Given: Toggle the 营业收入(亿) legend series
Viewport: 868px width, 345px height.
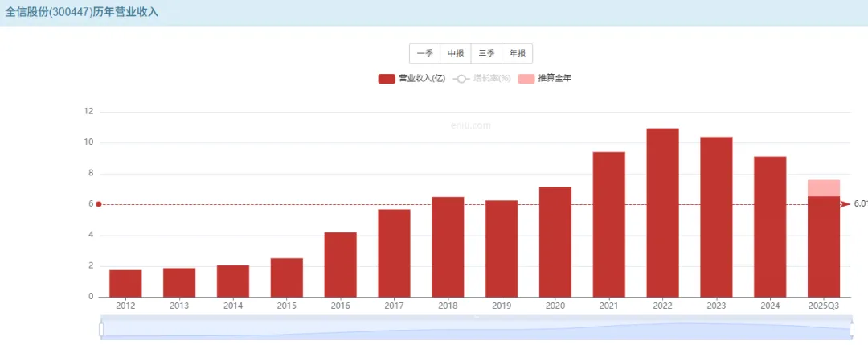Looking at the screenshot, I should (411, 79).
